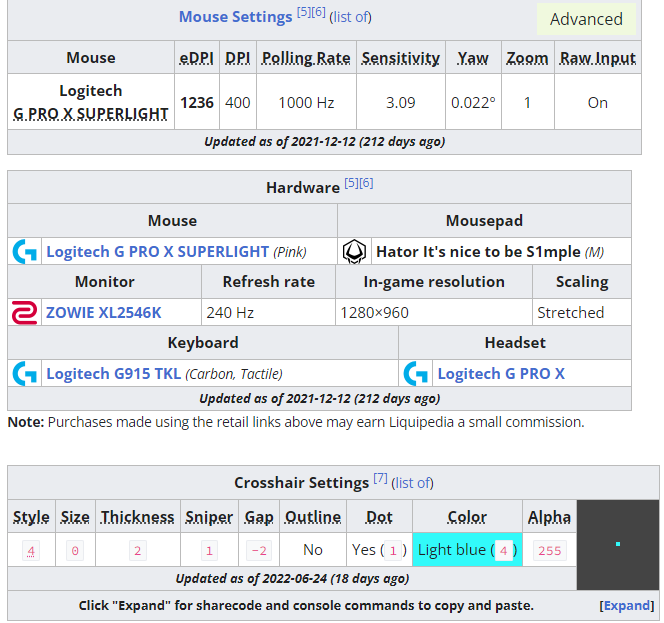Click the crosshair preview image
Screen dimensions: 664x623
(618, 543)
